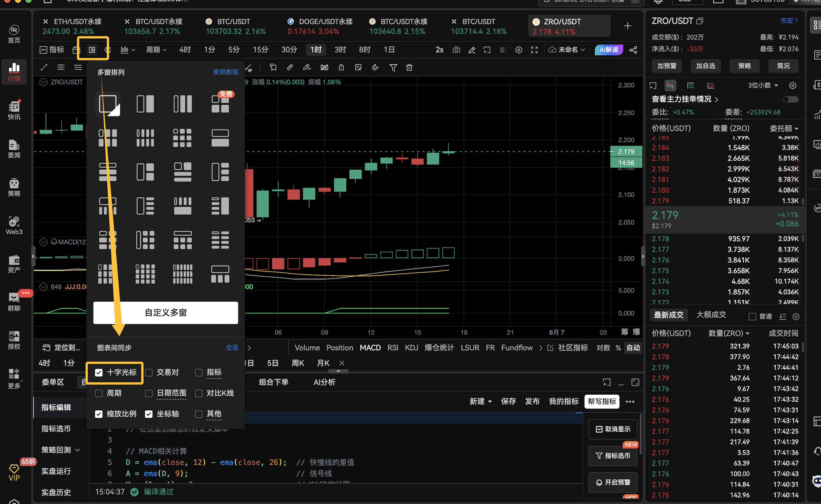Open the 3位小数 decimal dropdown
Image resolution: width=821 pixels, height=504 pixels.
[763, 85]
